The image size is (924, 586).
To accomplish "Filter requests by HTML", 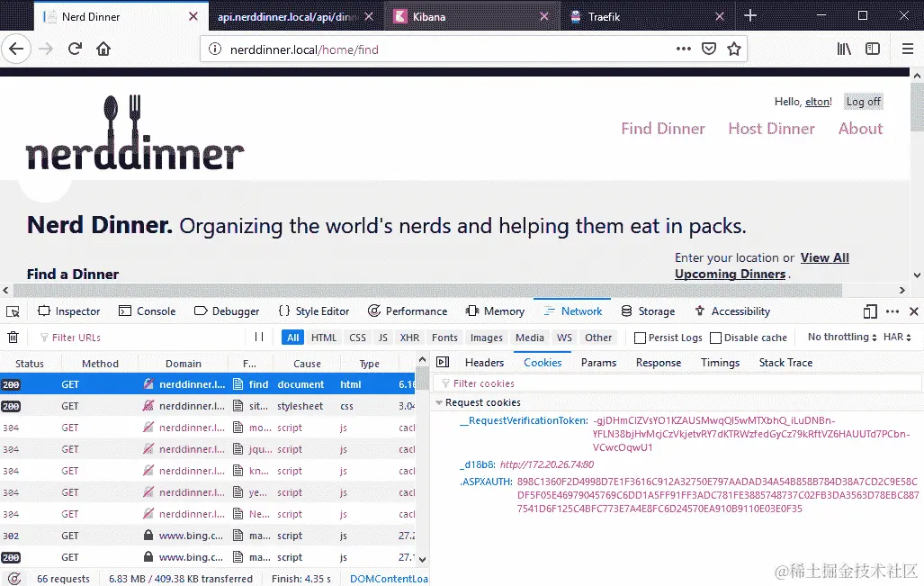I will 324,338.
